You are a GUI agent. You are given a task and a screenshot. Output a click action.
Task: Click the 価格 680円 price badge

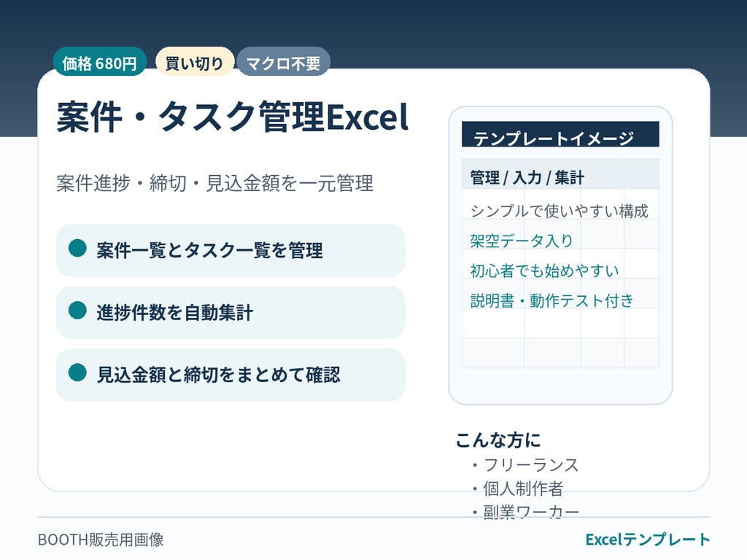coord(99,61)
